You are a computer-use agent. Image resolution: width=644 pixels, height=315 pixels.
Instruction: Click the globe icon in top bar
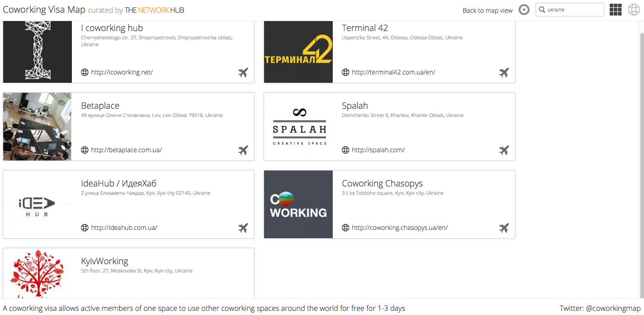(x=634, y=10)
